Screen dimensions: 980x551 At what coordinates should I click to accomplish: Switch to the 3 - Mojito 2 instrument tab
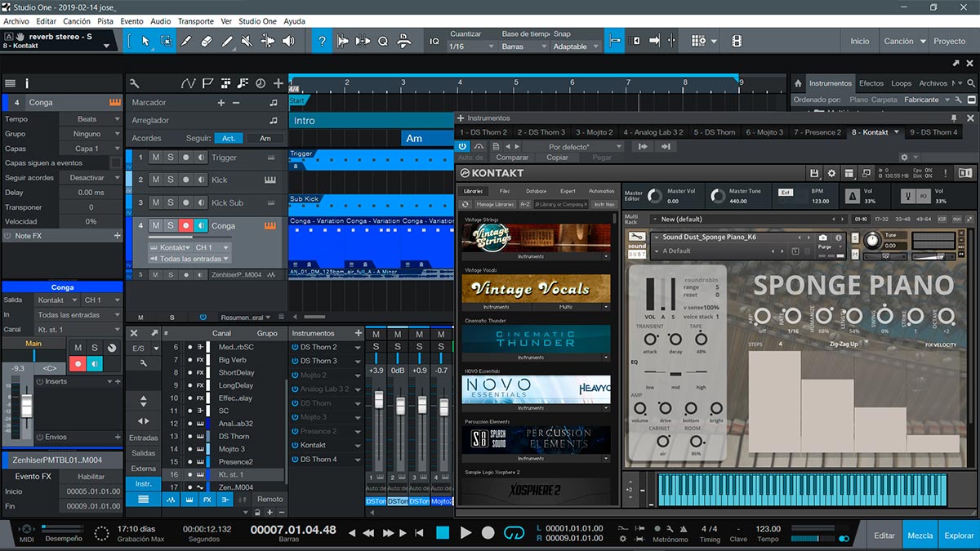595,132
